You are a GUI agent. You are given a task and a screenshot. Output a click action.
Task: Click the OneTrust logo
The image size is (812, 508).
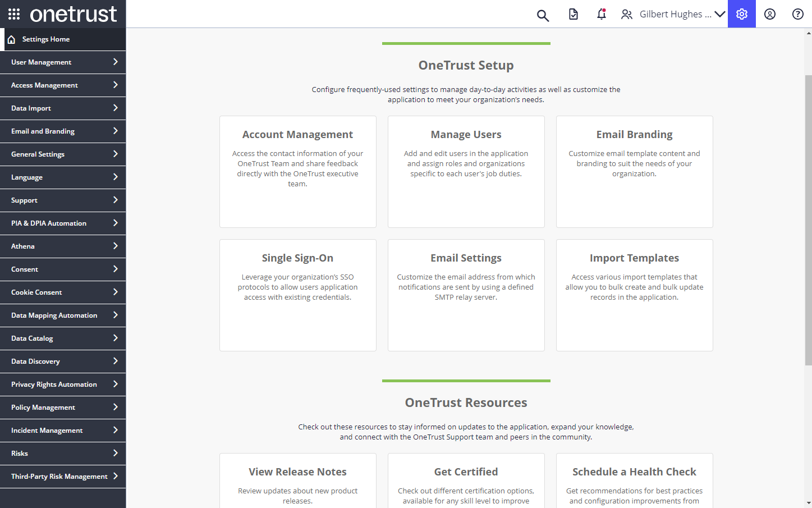[x=74, y=14]
